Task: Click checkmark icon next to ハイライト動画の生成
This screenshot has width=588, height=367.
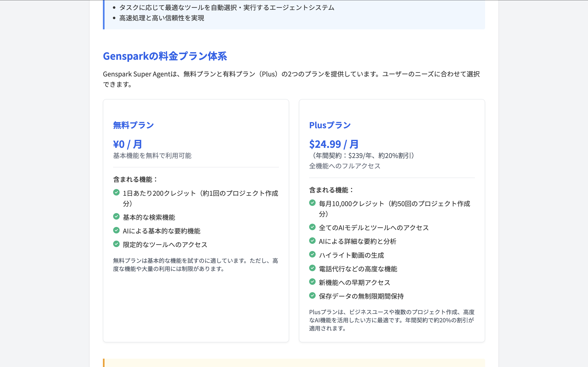Action: (x=312, y=254)
